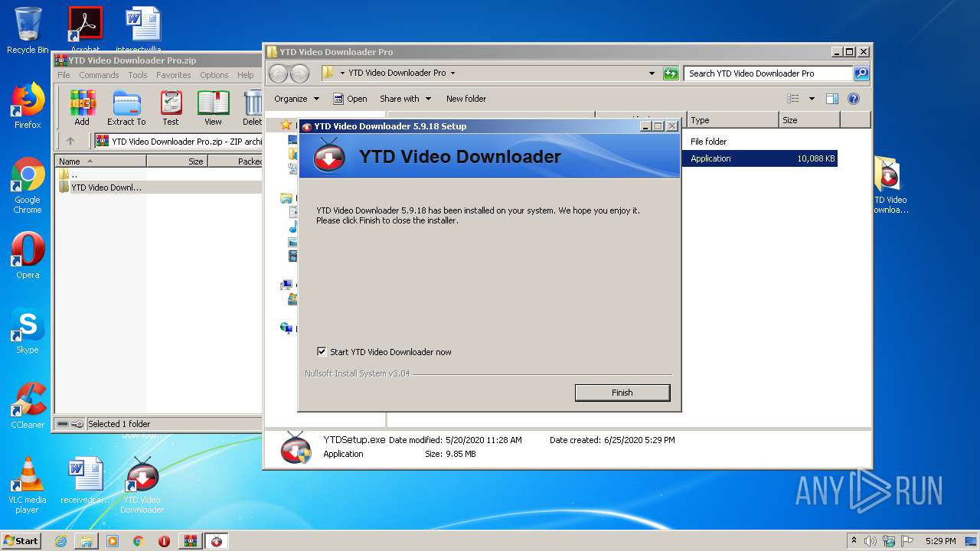Click Open button in Explorer toolbar
Image resolution: width=980 pixels, height=551 pixels.
click(x=350, y=99)
